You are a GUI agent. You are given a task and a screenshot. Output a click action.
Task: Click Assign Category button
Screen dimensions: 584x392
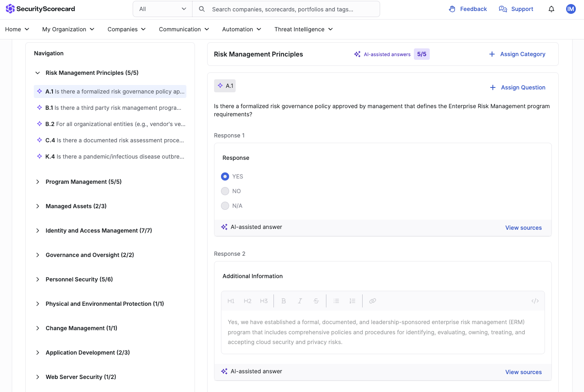click(x=517, y=54)
